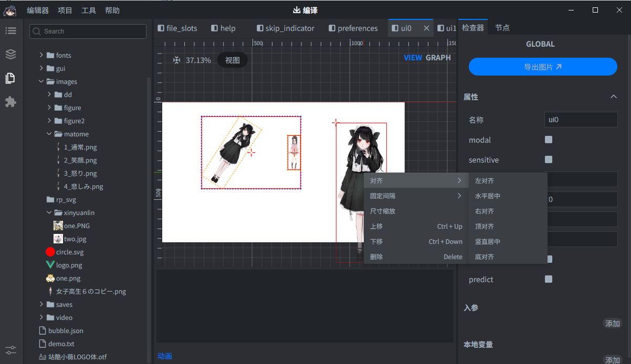
Task: Open the files explorer icon in sidebar
Action: 10,78
